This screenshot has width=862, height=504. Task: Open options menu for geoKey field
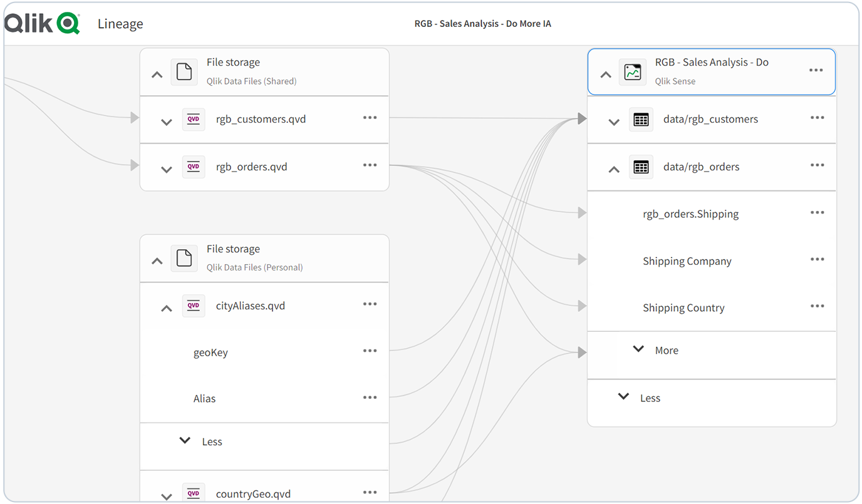[x=370, y=352]
